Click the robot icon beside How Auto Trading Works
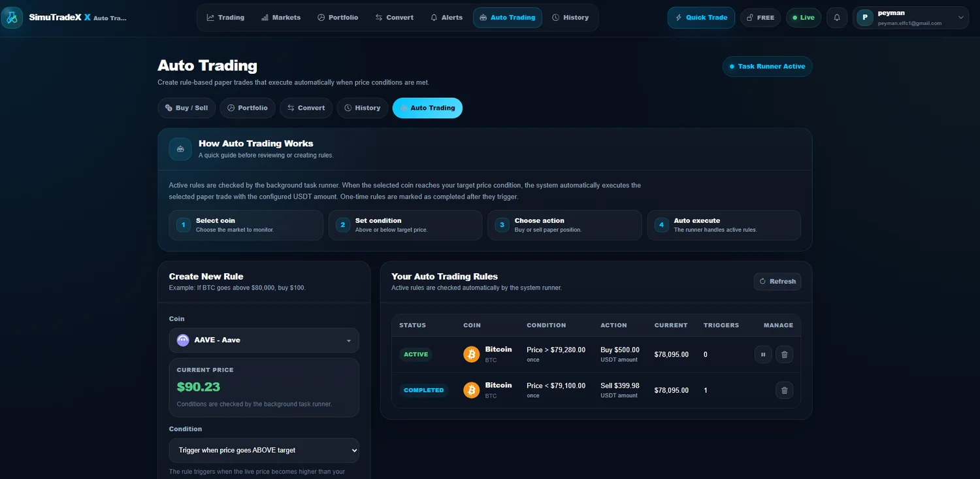 [180, 149]
